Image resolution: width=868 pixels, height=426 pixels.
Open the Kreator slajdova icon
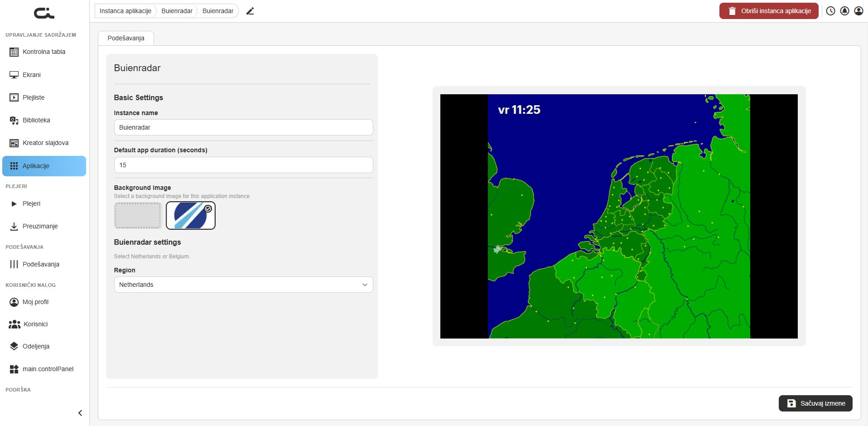14,143
